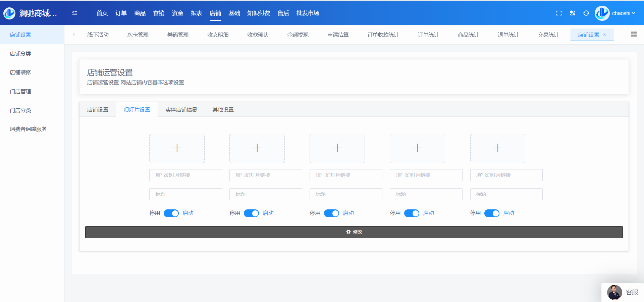This screenshot has height=302, width=644.
Task: Open the 营销 top menu
Action: pyautogui.click(x=159, y=13)
